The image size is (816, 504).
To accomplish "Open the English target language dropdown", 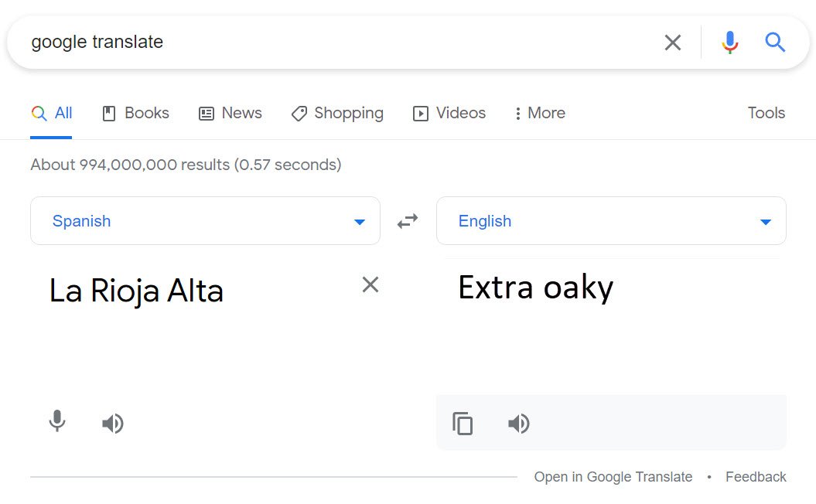I will coord(611,220).
